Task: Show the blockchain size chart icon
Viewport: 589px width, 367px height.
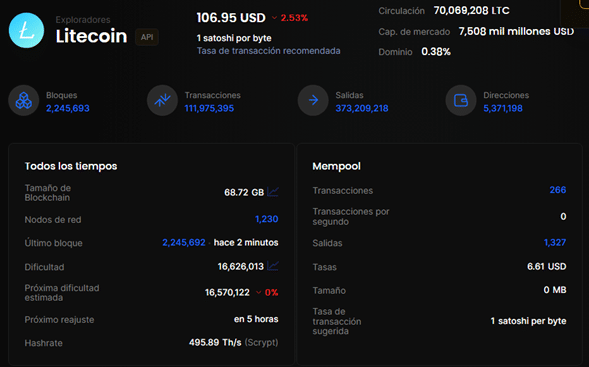Action: point(273,192)
